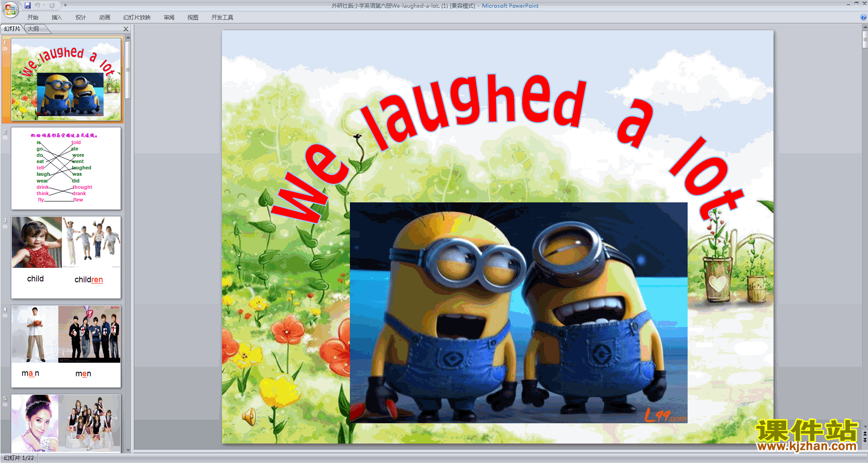Select slide 2 thumbnail with verb matching

66,168
